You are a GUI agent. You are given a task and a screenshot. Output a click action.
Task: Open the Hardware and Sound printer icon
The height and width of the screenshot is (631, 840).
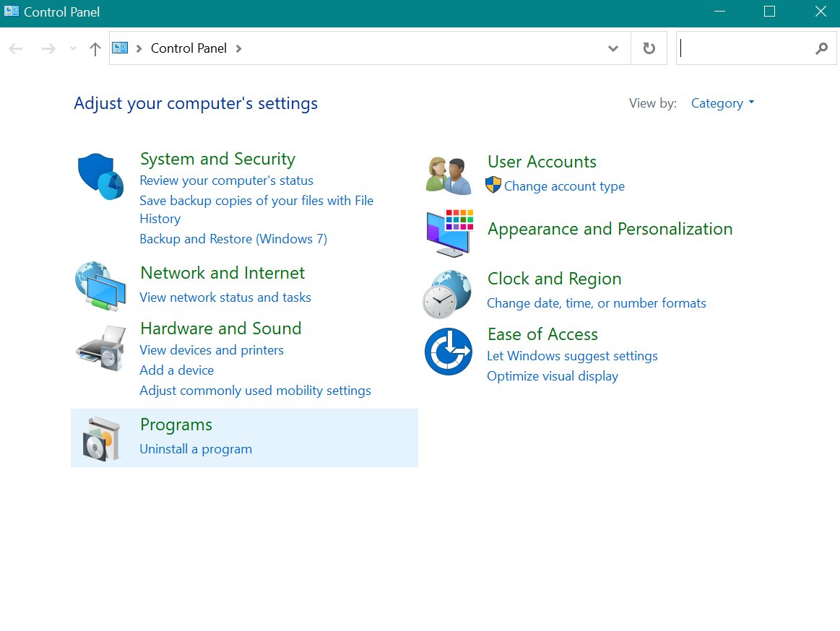point(100,348)
